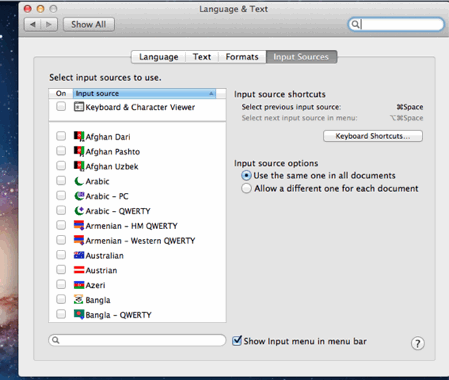Click the Armenian – HM QWERTY flag icon
449x380 pixels.
(x=79, y=225)
